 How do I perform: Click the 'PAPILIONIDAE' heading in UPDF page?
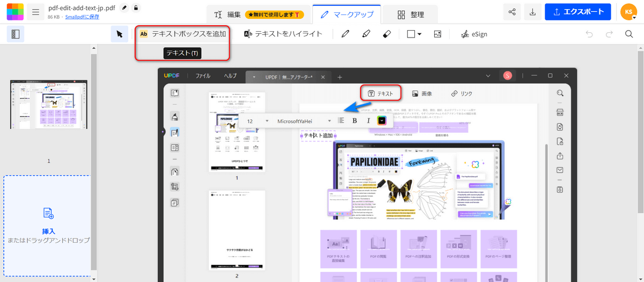(374, 162)
